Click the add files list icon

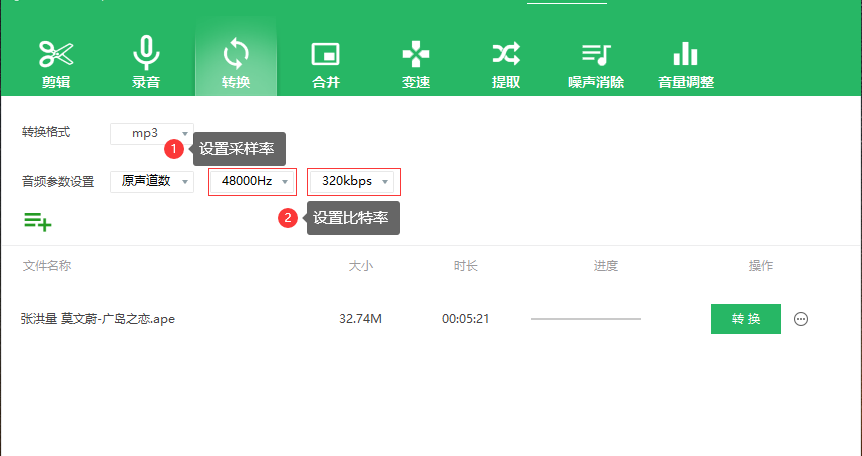click(x=38, y=221)
